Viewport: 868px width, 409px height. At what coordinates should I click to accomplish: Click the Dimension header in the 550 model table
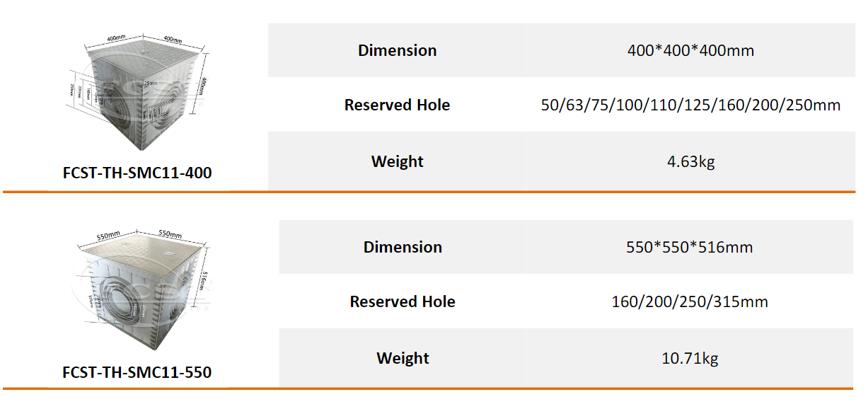point(403,247)
